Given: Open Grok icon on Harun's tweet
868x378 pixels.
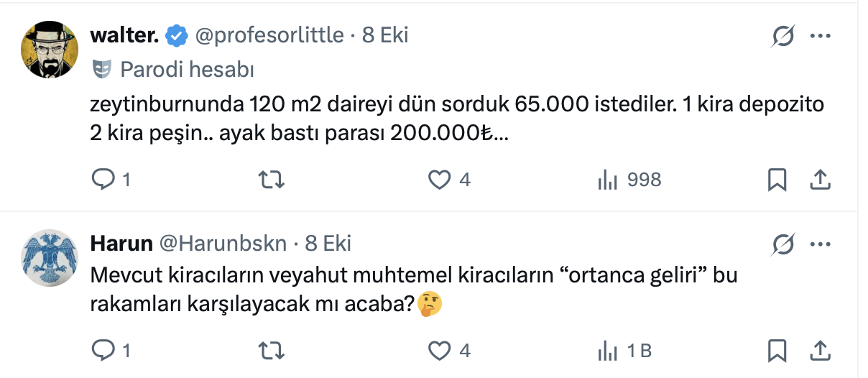Looking at the screenshot, I should pyautogui.click(x=783, y=244).
